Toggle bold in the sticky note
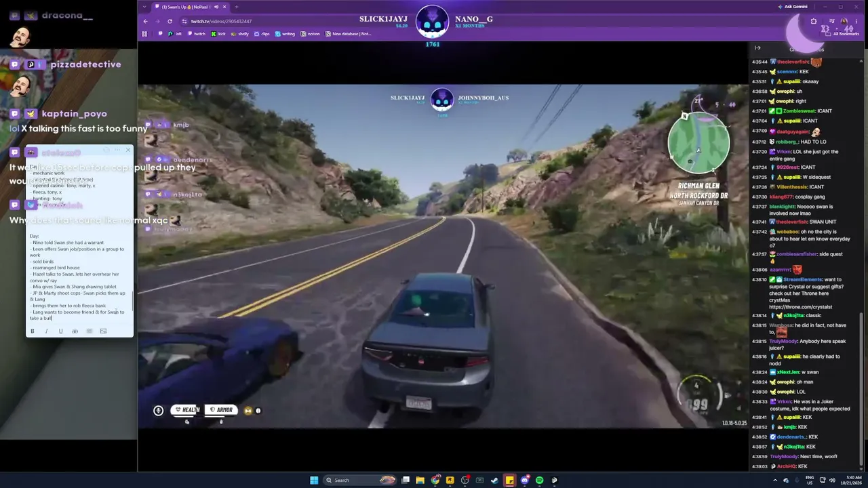The height and width of the screenshot is (488, 868). coord(32,331)
